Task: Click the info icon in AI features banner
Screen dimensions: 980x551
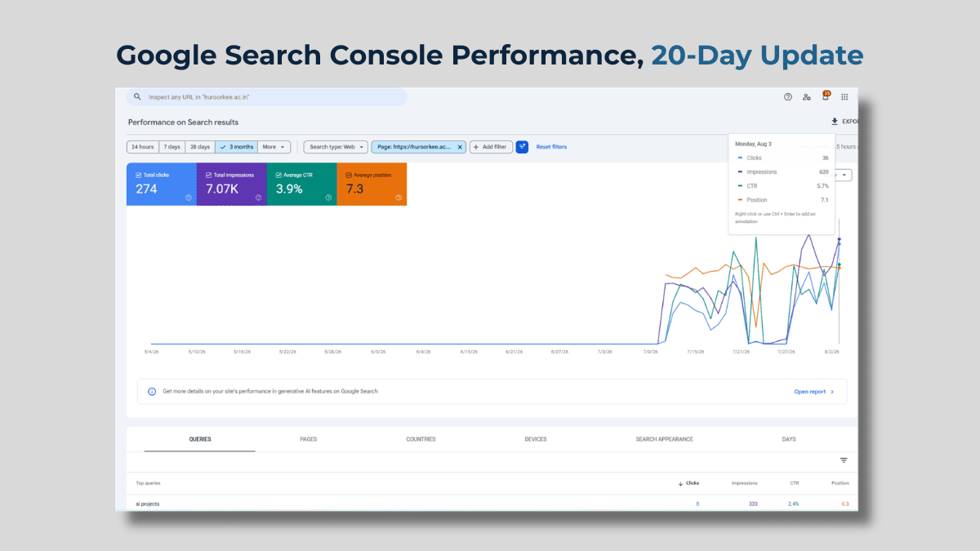Action: tap(152, 392)
